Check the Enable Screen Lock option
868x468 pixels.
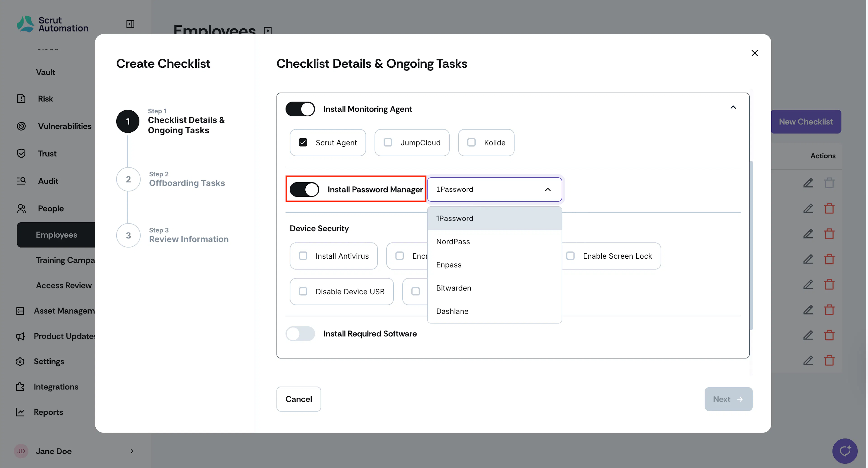click(x=570, y=256)
